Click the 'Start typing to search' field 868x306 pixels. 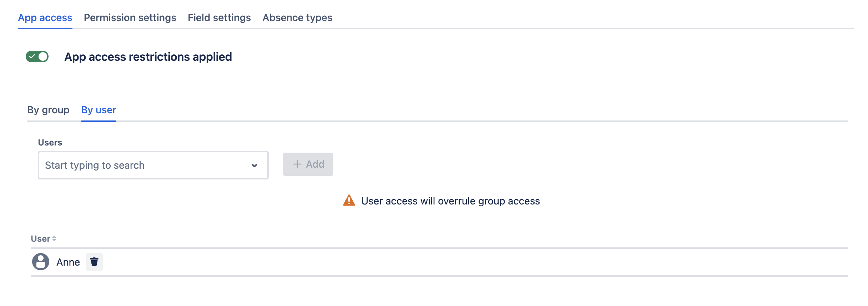tap(143, 165)
